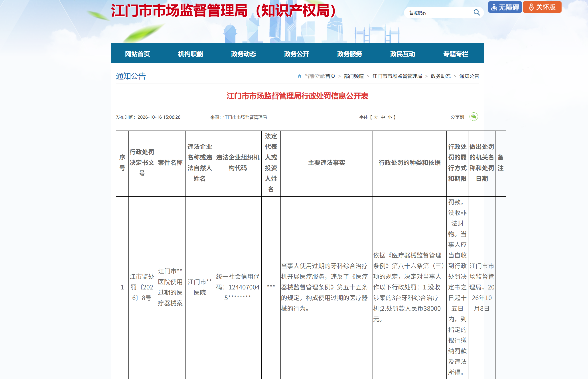
Task: Go to 首页 in breadcrumb
Action: 330,76
